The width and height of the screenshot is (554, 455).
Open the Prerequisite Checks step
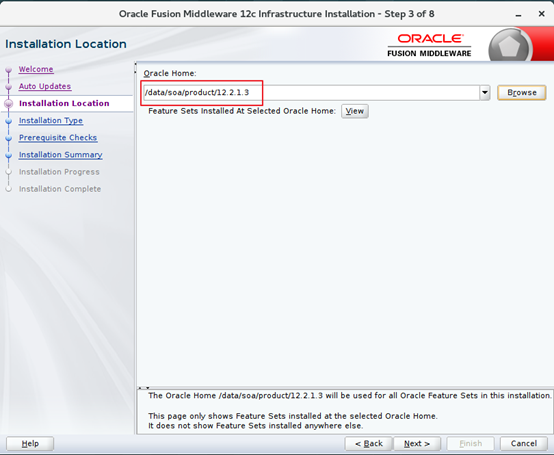[58, 137]
